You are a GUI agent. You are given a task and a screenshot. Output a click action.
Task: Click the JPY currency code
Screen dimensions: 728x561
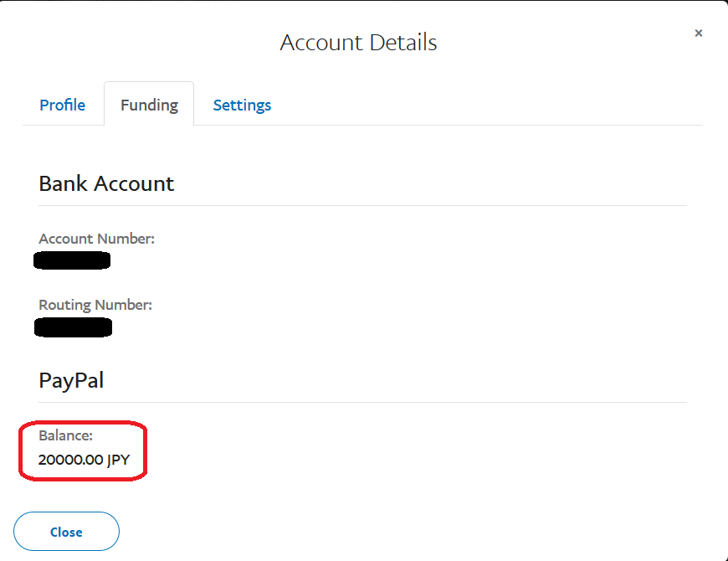118,460
